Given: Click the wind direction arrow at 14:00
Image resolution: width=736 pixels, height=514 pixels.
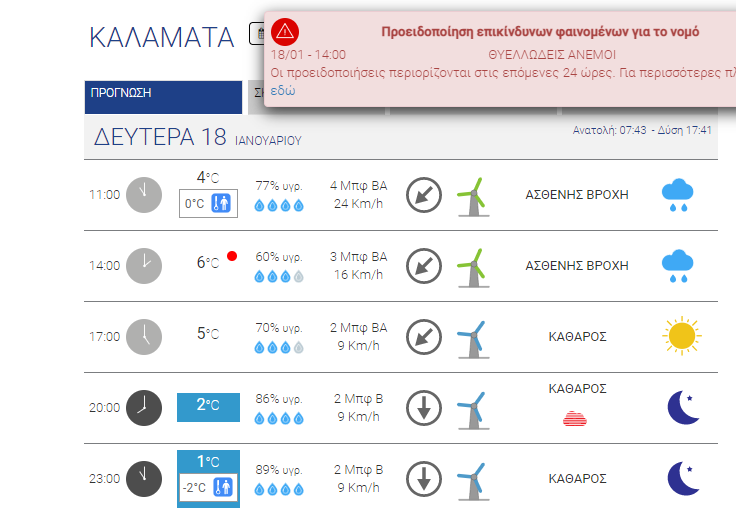Looking at the screenshot, I should (424, 266).
